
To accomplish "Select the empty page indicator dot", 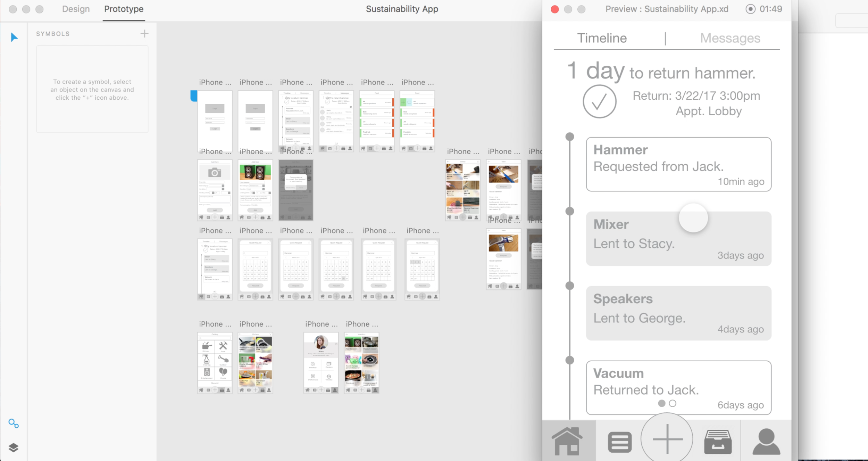I will pyautogui.click(x=673, y=403).
